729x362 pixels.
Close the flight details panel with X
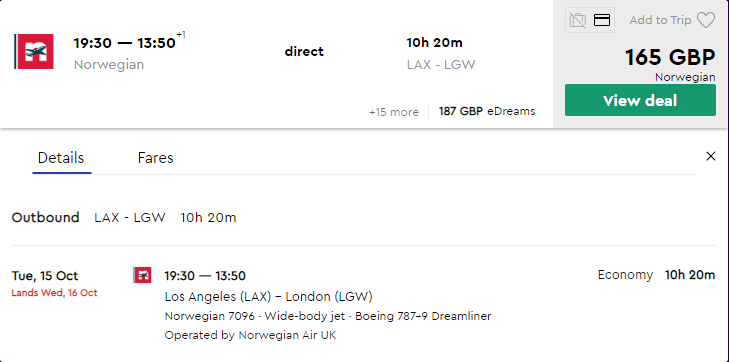click(711, 157)
